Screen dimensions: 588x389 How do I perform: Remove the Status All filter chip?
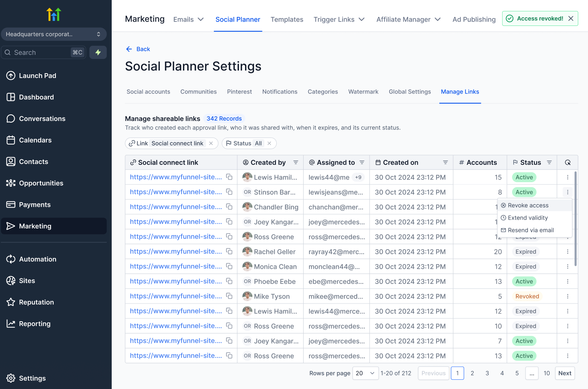(x=269, y=143)
